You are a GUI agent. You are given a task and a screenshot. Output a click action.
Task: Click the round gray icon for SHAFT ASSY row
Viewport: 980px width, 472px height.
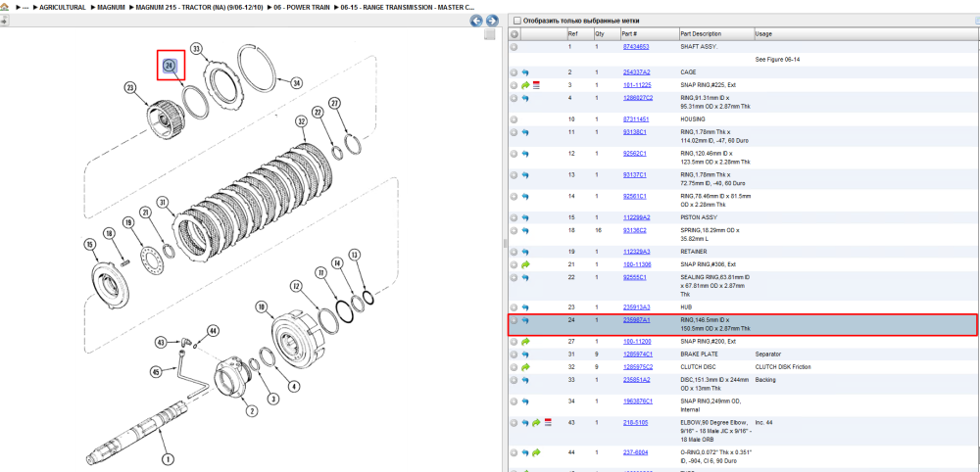514,47
